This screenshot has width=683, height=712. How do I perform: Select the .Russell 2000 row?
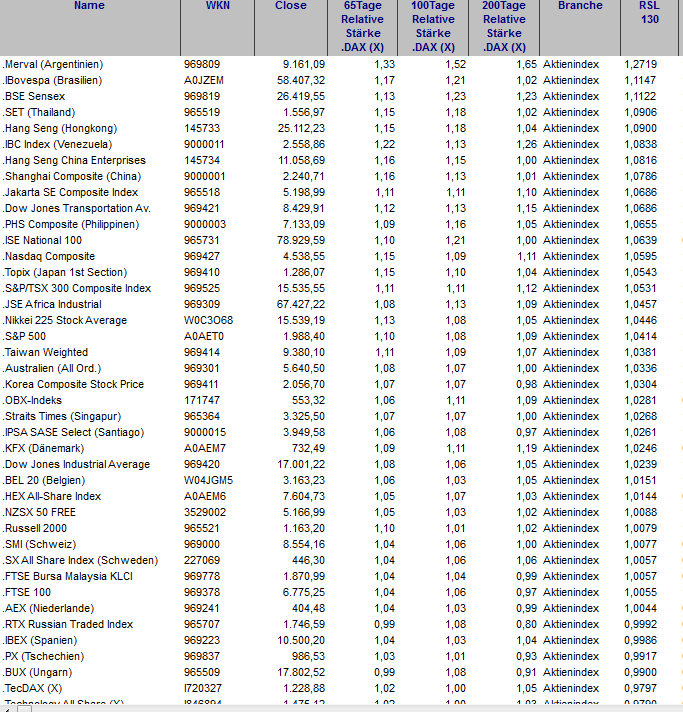point(37,528)
